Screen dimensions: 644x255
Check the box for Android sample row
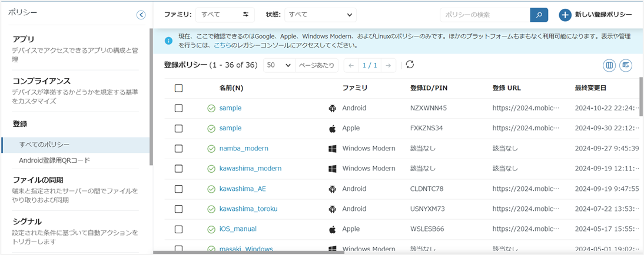coord(179,108)
